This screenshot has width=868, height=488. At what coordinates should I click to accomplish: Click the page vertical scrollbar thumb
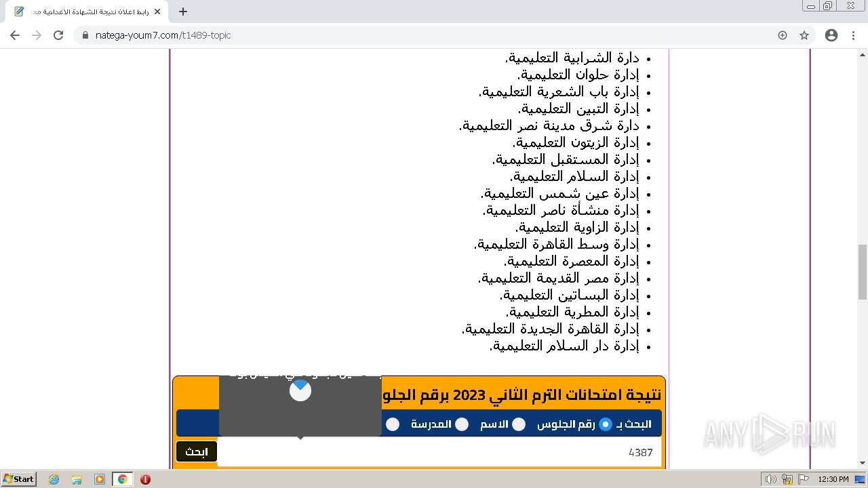pyautogui.click(x=863, y=272)
